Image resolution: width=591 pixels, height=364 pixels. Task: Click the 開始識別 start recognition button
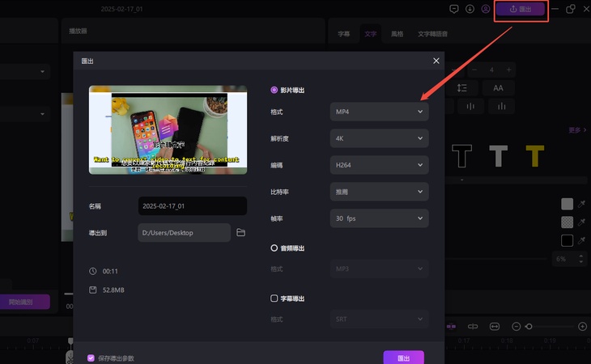tap(23, 302)
